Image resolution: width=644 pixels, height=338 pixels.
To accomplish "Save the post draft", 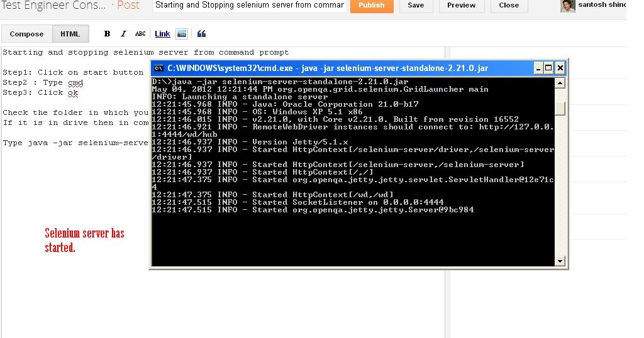I will [x=416, y=5].
